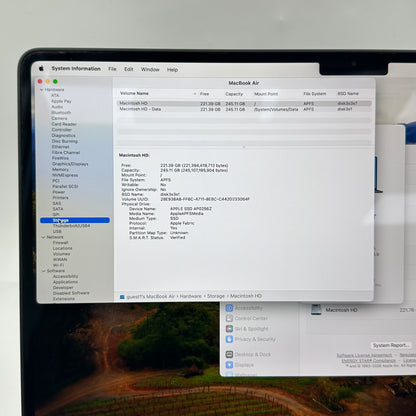Select Developer under Software
This screenshot has height=416, width=416.
pyautogui.click(x=63, y=287)
